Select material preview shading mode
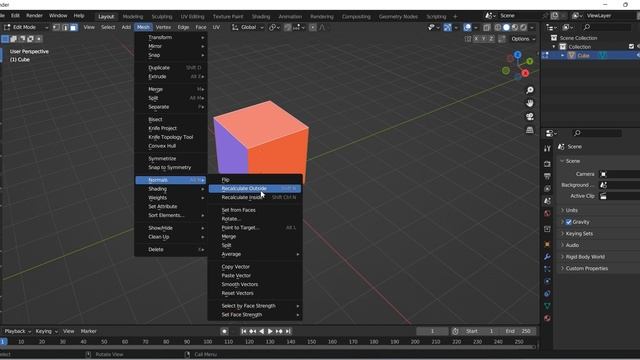Viewport: 640px width, 360px height. (515, 27)
